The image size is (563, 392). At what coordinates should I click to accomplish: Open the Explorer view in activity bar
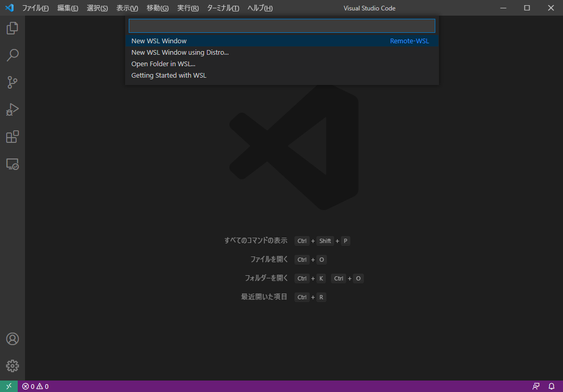12,28
